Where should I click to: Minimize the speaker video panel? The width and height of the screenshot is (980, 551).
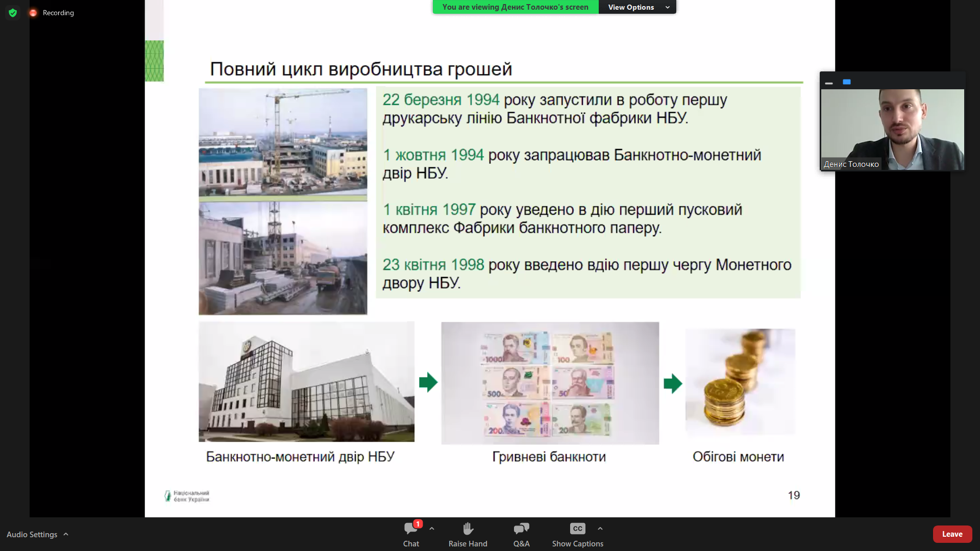(829, 82)
